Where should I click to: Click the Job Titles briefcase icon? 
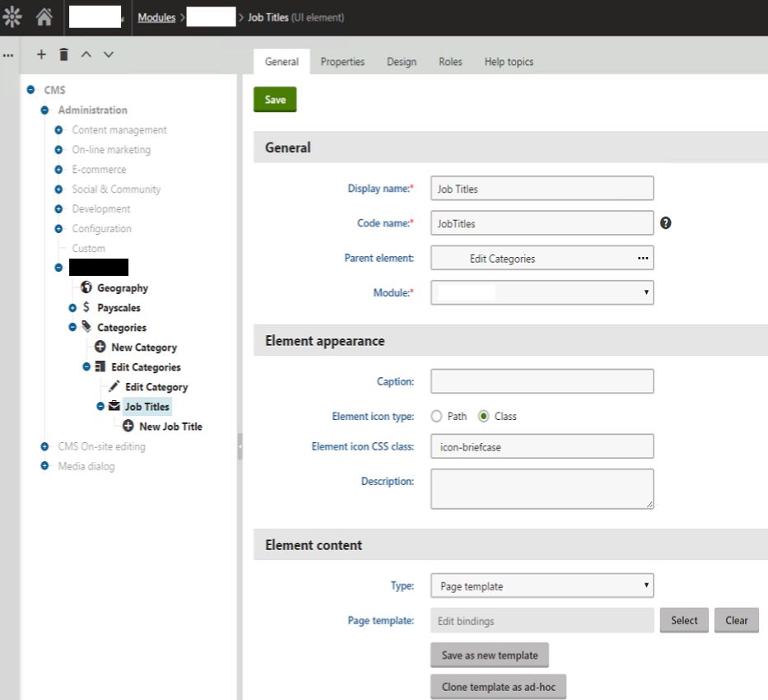coord(114,406)
